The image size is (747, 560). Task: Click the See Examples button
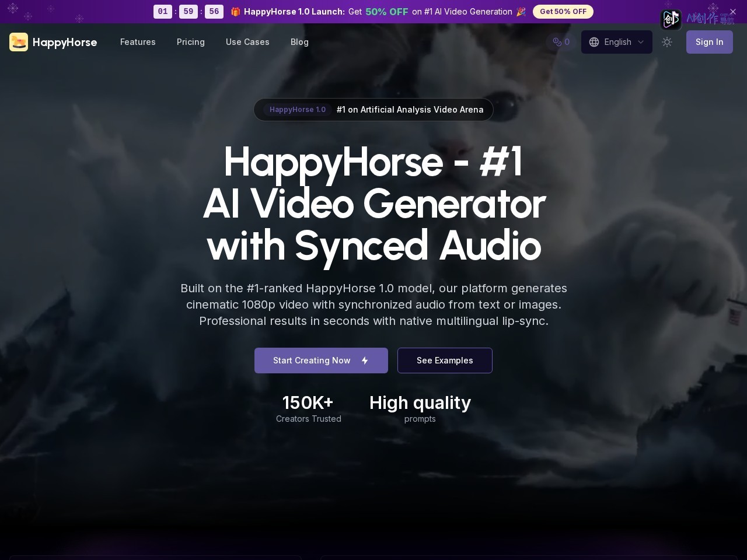(445, 360)
